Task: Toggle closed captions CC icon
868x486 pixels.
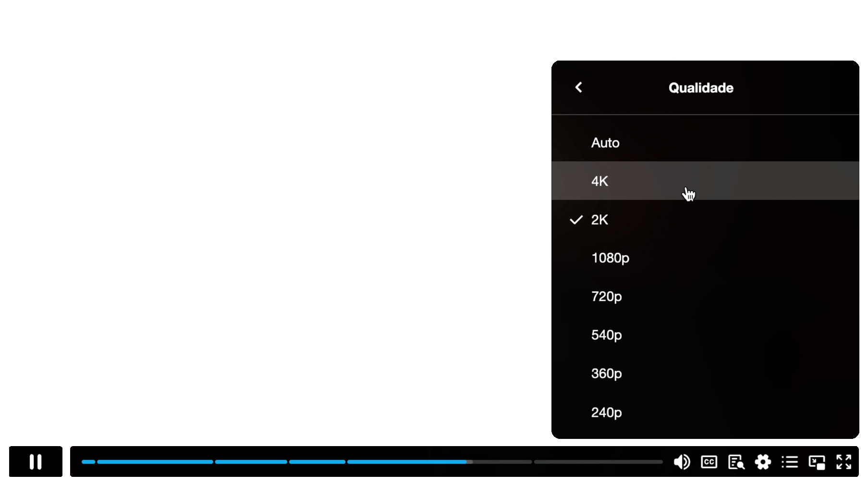Action: pos(709,462)
